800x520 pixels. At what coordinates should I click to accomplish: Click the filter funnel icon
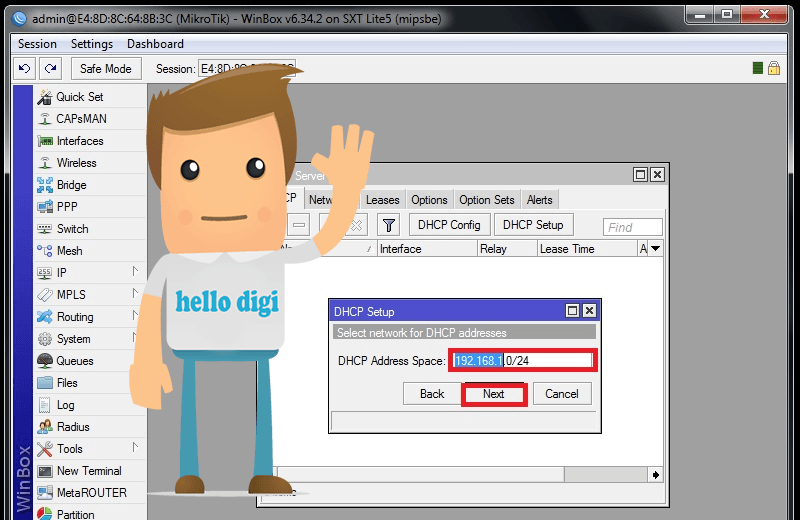(389, 225)
